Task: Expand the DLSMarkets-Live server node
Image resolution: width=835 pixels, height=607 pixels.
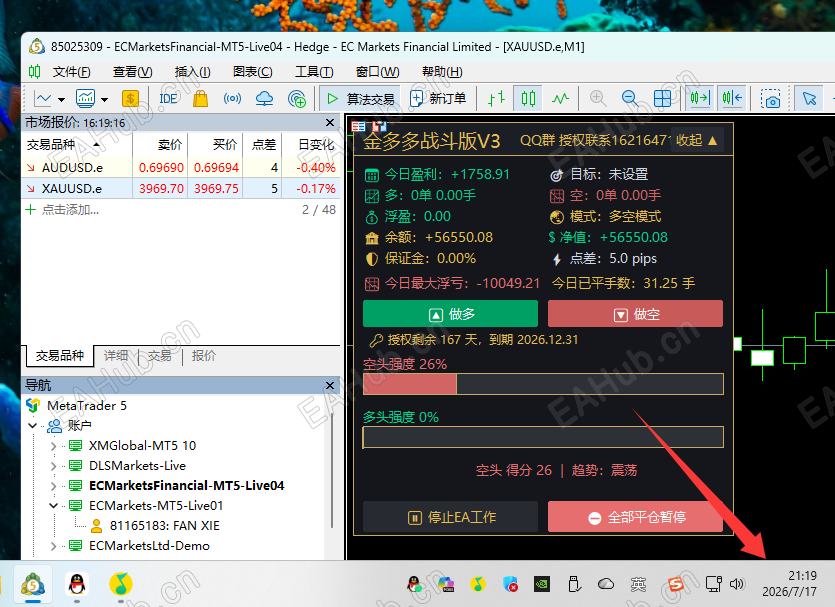Action: pyautogui.click(x=53, y=466)
